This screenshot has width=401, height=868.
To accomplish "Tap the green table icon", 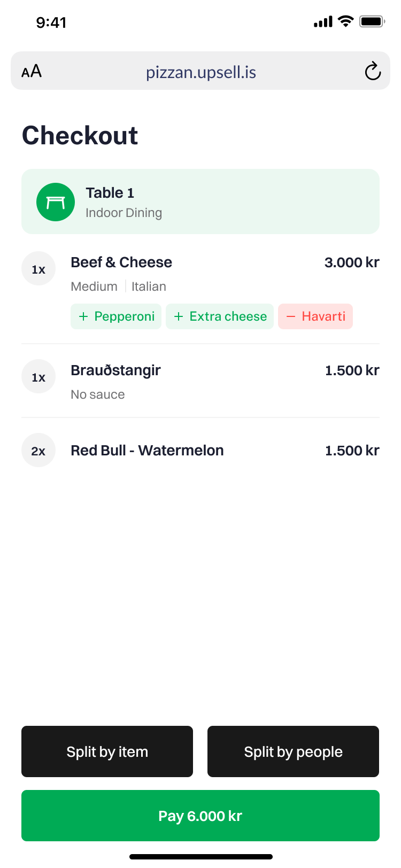I will click(x=56, y=202).
